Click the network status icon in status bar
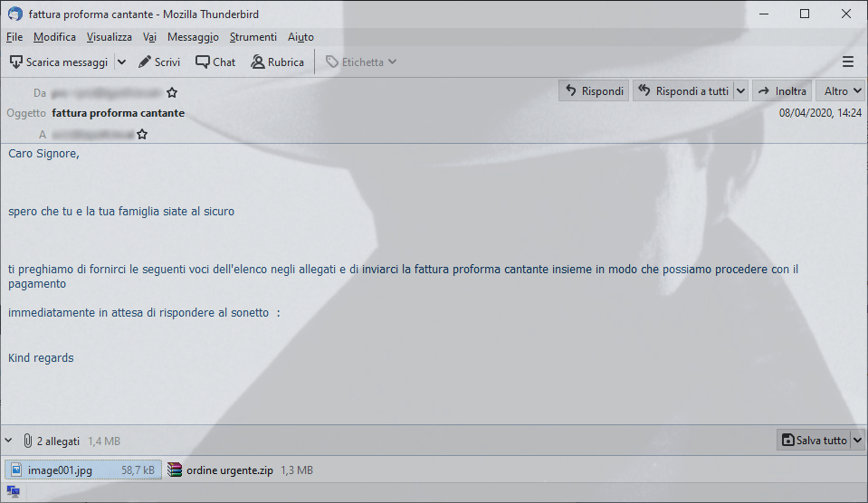This screenshot has height=503, width=868. point(14,491)
